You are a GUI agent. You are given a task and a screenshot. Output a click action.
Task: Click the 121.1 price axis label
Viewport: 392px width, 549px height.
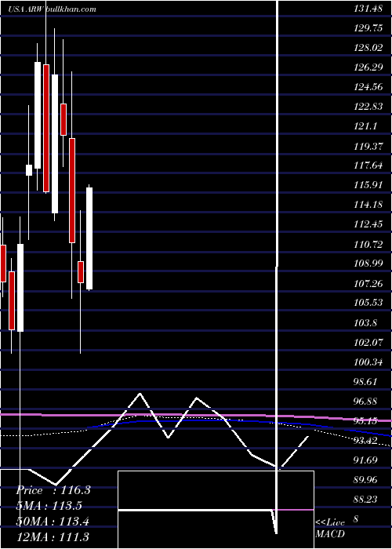tap(365, 127)
